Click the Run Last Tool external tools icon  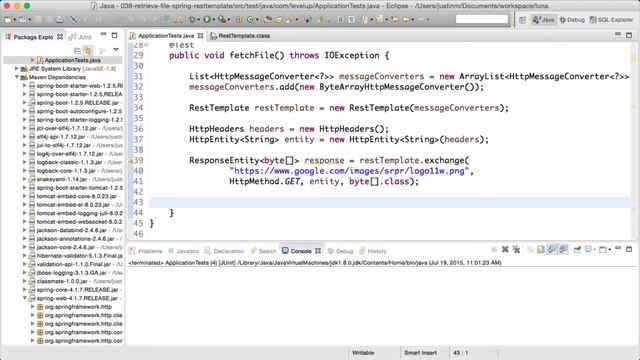tap(222, 19)
